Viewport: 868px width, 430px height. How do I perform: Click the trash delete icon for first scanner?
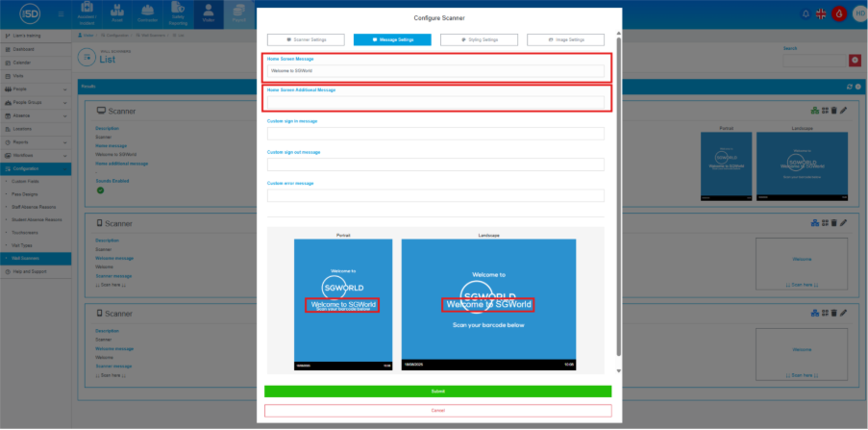833,112
